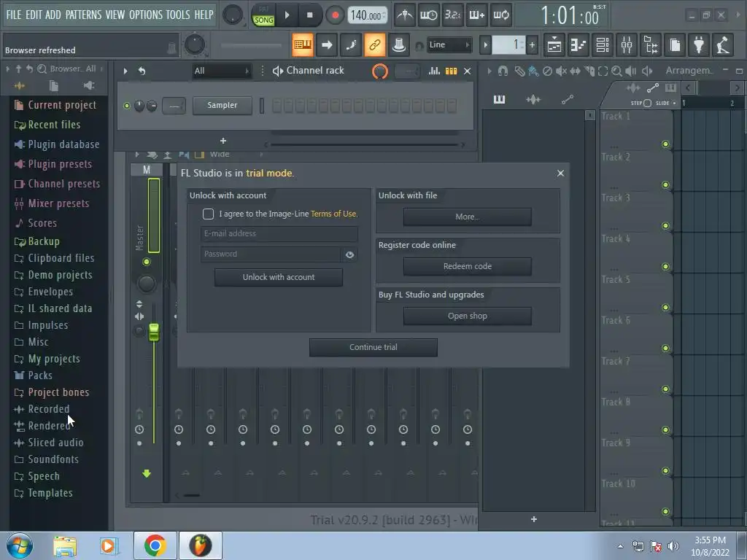Open the tempo tapper kick pedal icon
This screenshot has width=747, height=560.
tap(723, 44)
